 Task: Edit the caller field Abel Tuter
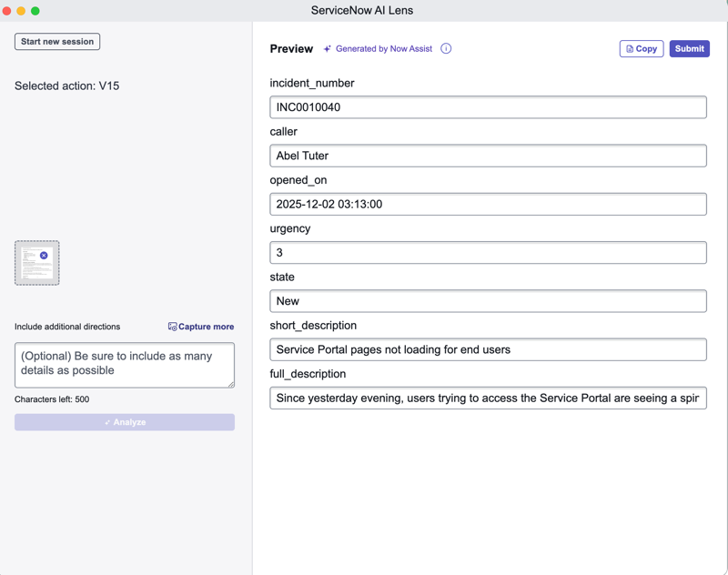click(x=488, y=156)
